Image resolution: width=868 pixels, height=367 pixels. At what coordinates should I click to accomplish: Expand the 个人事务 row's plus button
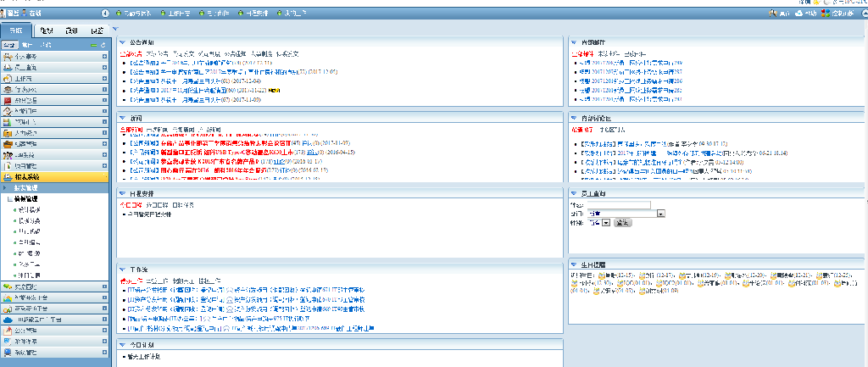point(104,57)
